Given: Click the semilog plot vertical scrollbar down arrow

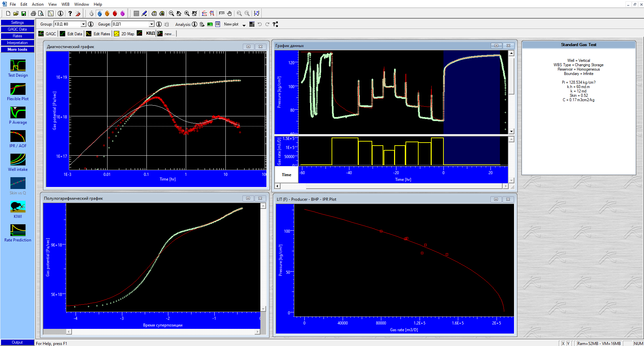Looking at the screenshot, I should pos(263,309).
